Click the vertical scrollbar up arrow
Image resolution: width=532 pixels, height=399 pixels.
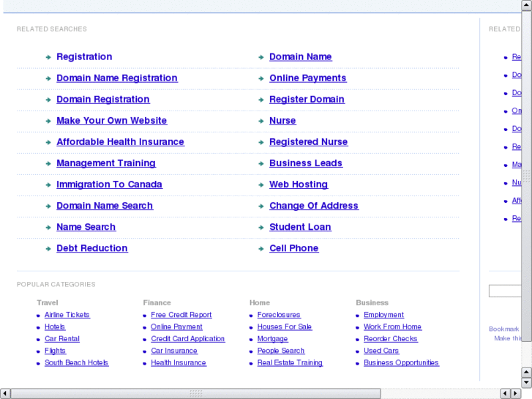[527, 5]
